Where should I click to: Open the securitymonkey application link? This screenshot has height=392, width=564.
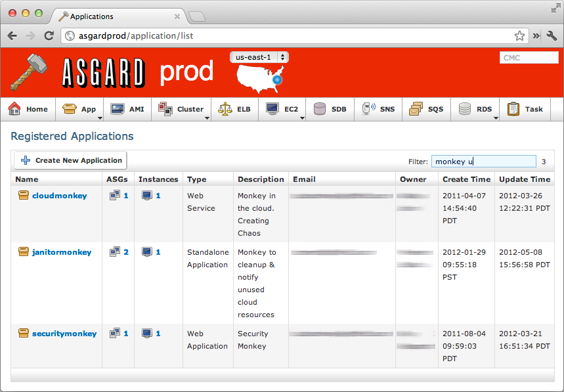(x=64, y=334)
